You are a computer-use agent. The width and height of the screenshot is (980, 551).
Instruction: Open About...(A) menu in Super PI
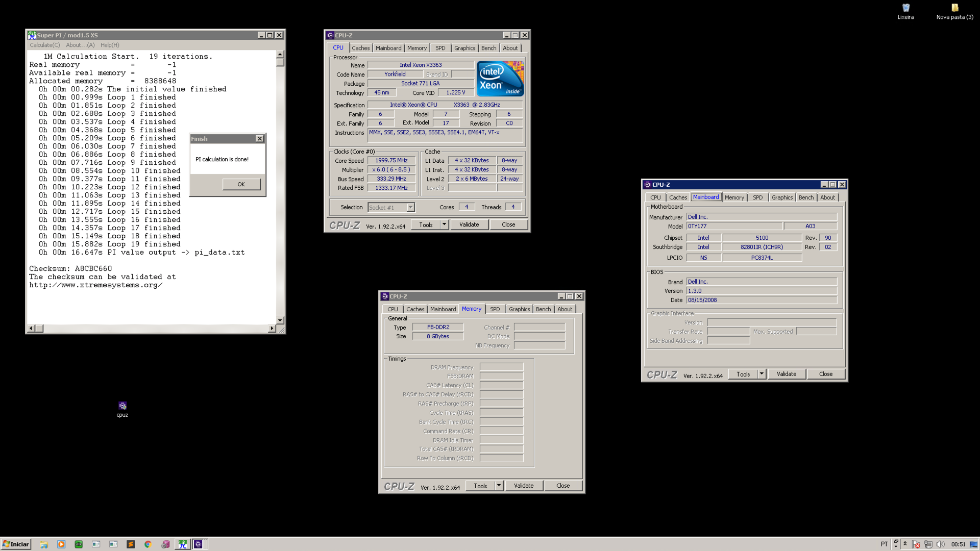point(80,45)
